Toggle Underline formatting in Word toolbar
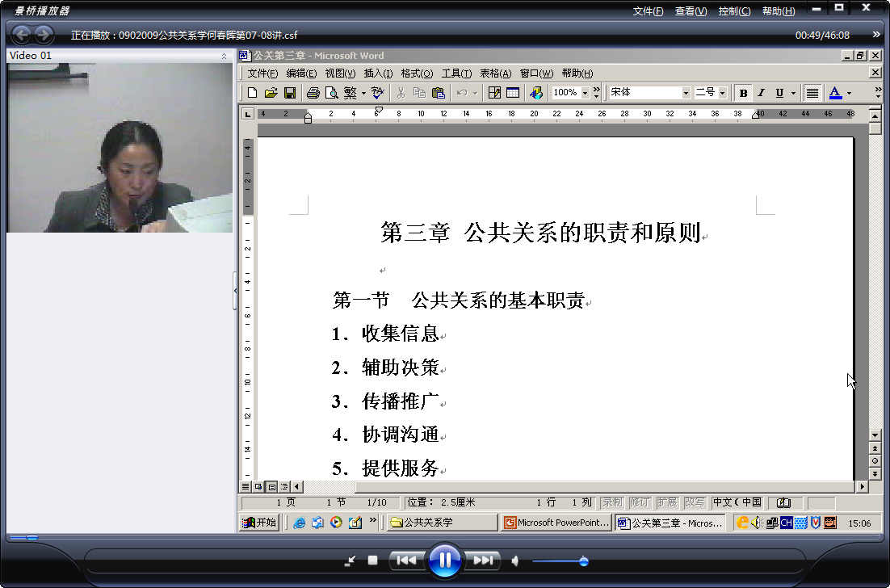890x588 pixels. (x=779, y=93)
